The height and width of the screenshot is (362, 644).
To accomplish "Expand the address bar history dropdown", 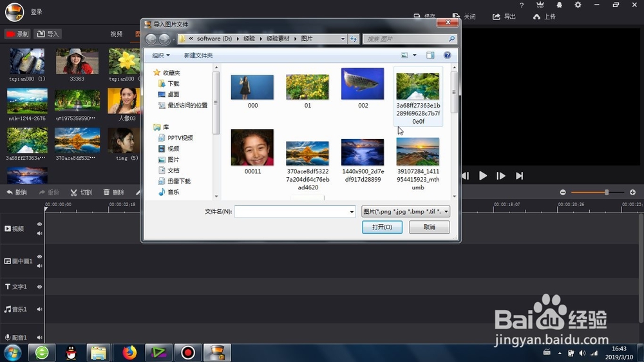I will click(343, 39).
